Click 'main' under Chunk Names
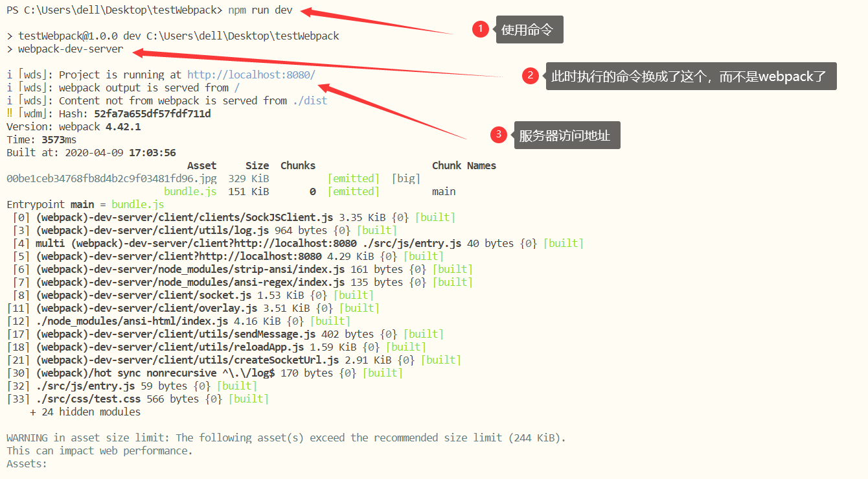The image size is (868, 479). coord(444,191)
